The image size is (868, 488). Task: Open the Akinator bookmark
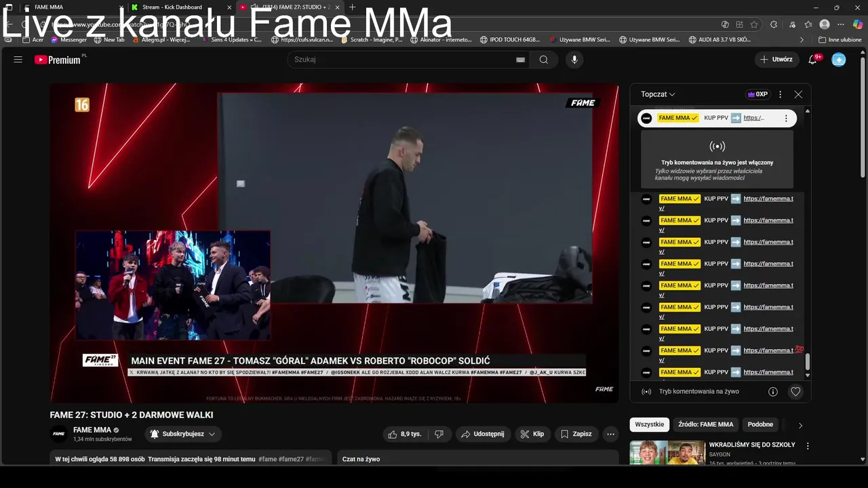(x=441, y=40)
